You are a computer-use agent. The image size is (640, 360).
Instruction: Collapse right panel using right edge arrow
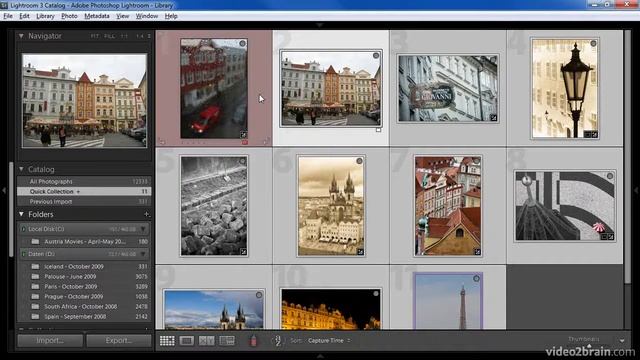click(x=636, y=190)
